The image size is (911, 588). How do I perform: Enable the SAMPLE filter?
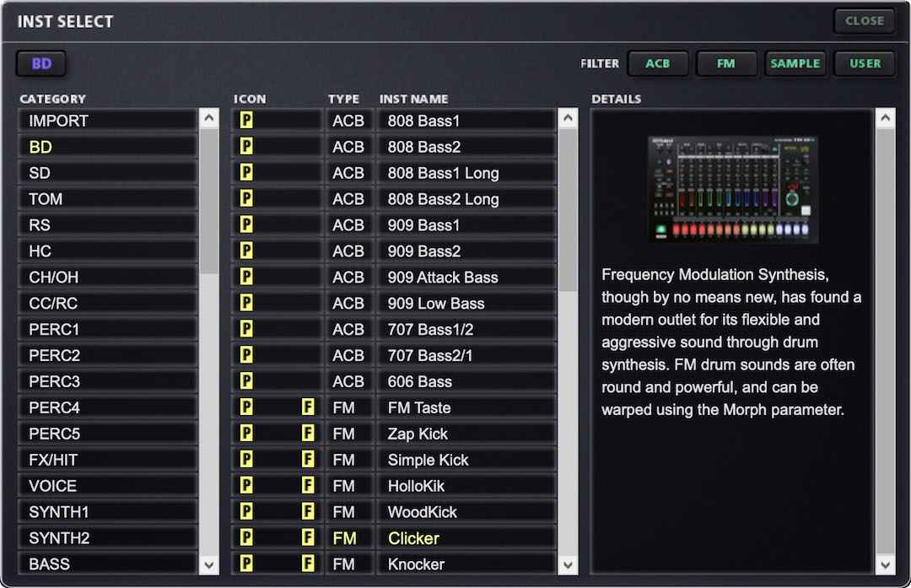(795, 63)
